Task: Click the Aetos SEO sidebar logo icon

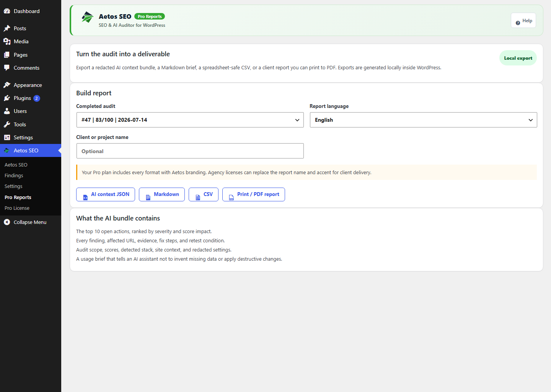Action: pyautogui.click(x=7, y=150)
